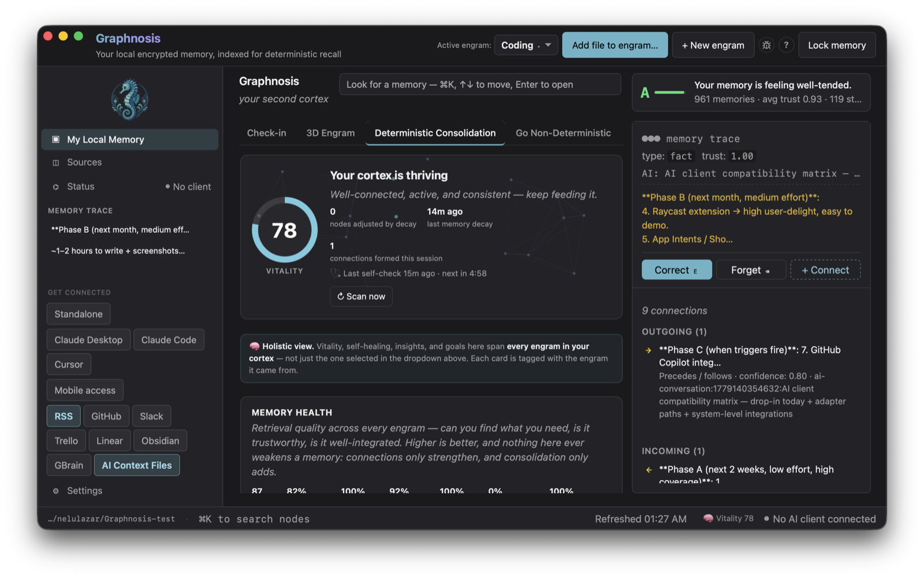
Task: Click the Forget button
Action: coord(751,270)
